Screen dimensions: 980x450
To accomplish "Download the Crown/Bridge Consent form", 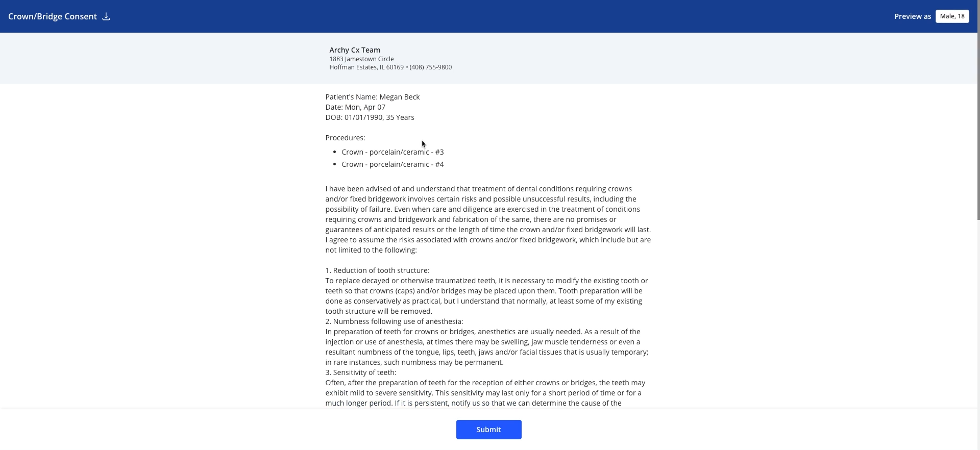I will click(x=106, y=16).
